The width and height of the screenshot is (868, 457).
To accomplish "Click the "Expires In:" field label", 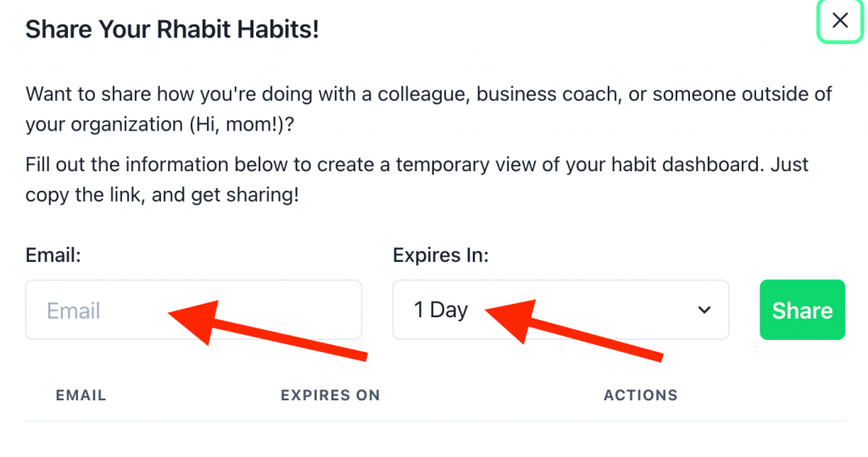I will (440, 255).
